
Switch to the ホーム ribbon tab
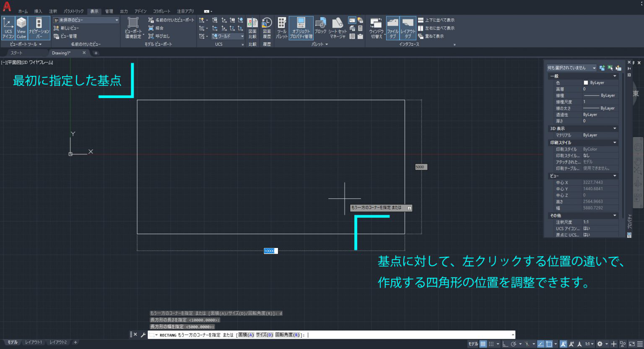[x=23, y=11]
